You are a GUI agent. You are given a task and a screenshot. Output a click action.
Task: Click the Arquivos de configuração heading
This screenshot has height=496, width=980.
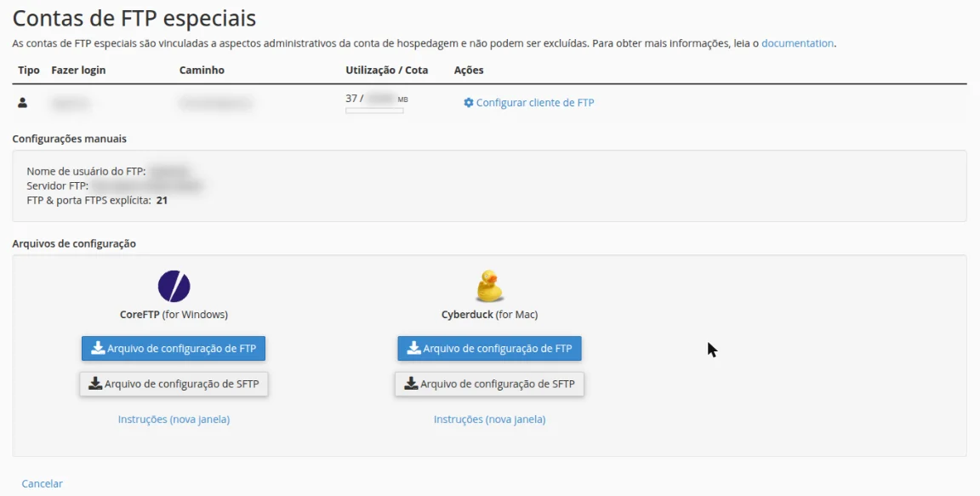click(74, 243)
